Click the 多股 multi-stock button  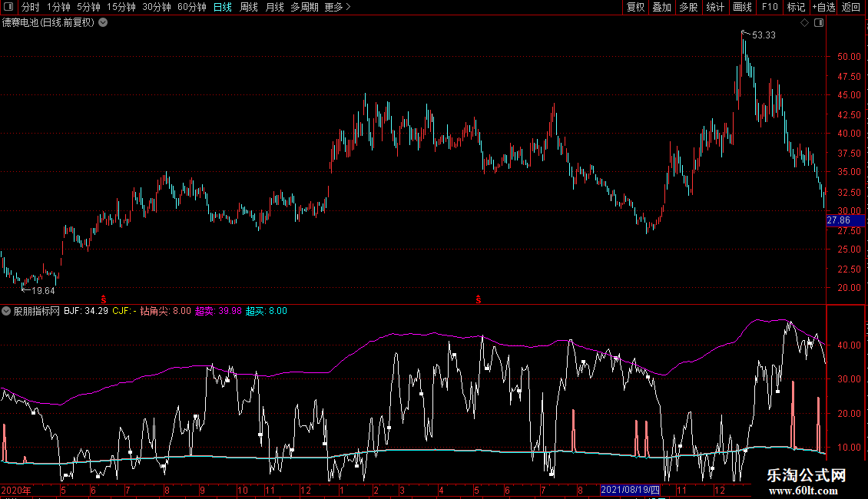[x=689, y=7]
